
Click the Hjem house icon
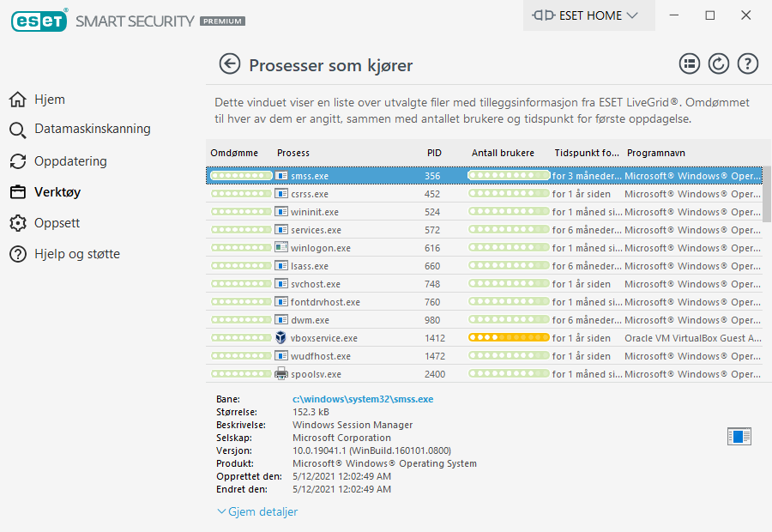click(18, 100)
